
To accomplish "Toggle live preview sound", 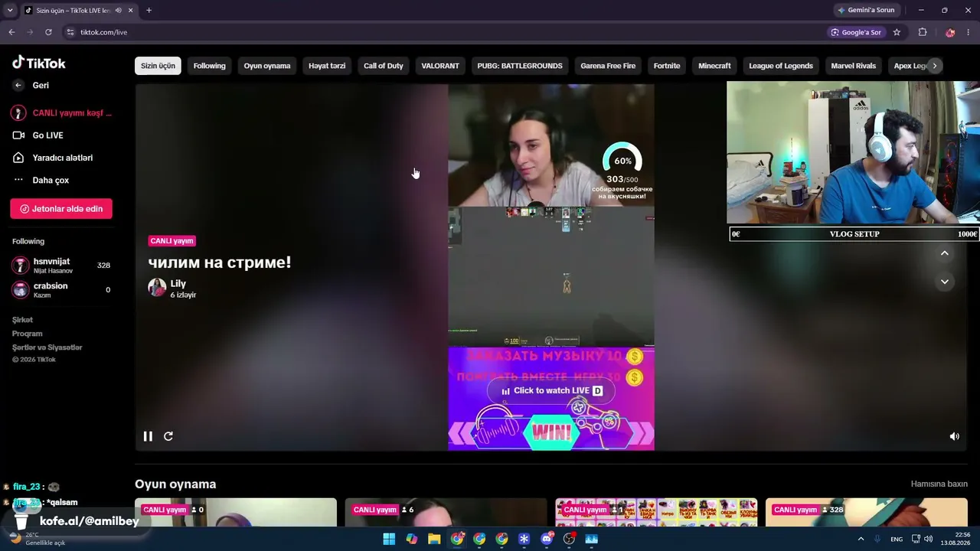I will (x=955, y=436).
